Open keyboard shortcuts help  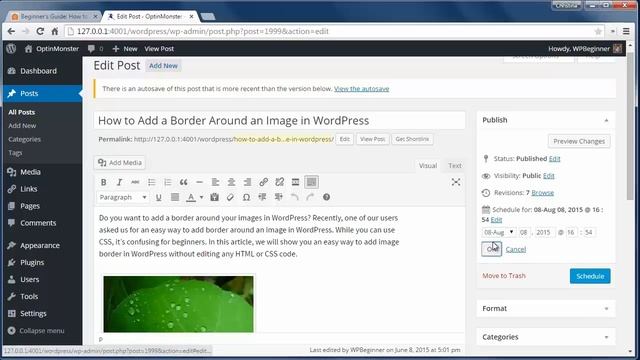pos(326,198)
